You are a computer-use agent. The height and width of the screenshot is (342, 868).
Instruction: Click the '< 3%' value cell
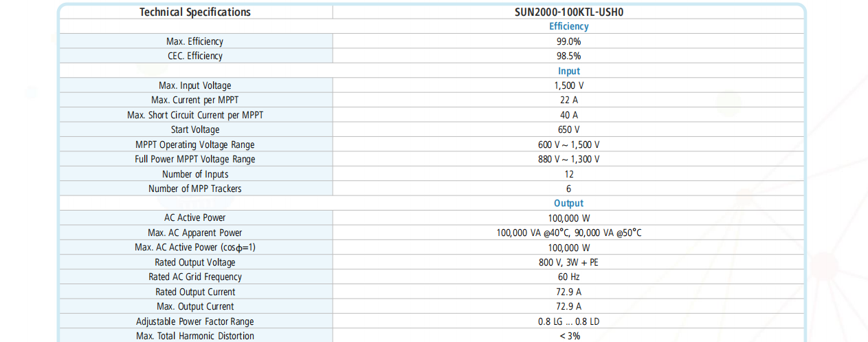569,336
